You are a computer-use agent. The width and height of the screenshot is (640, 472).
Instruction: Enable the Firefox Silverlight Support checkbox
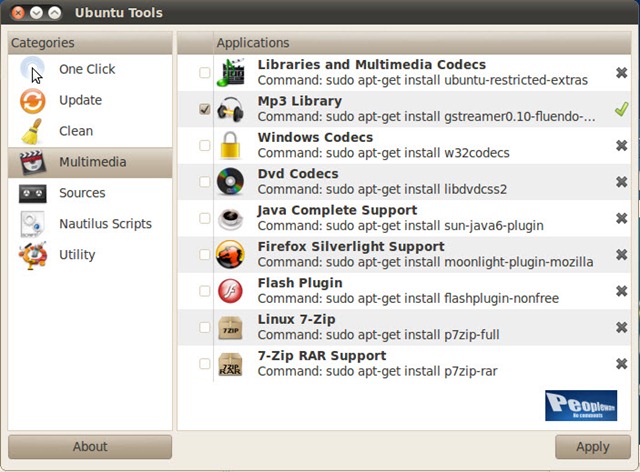click(204, 255)
